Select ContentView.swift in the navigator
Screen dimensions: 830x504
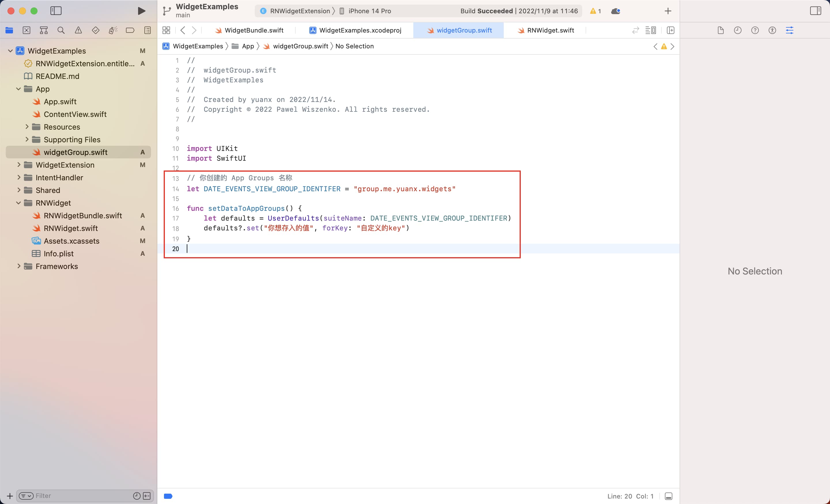pos(75,114)
